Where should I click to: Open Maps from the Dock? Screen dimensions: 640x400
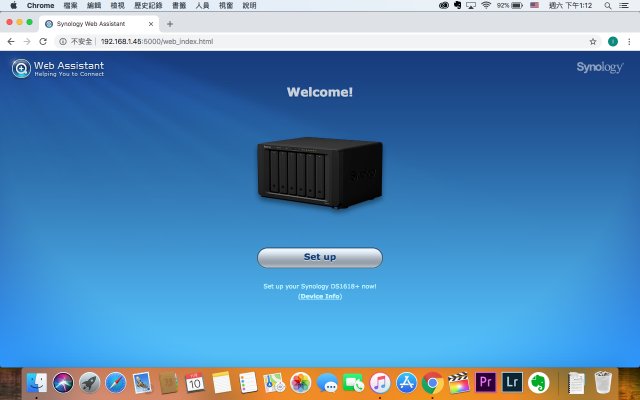[274, 382]
